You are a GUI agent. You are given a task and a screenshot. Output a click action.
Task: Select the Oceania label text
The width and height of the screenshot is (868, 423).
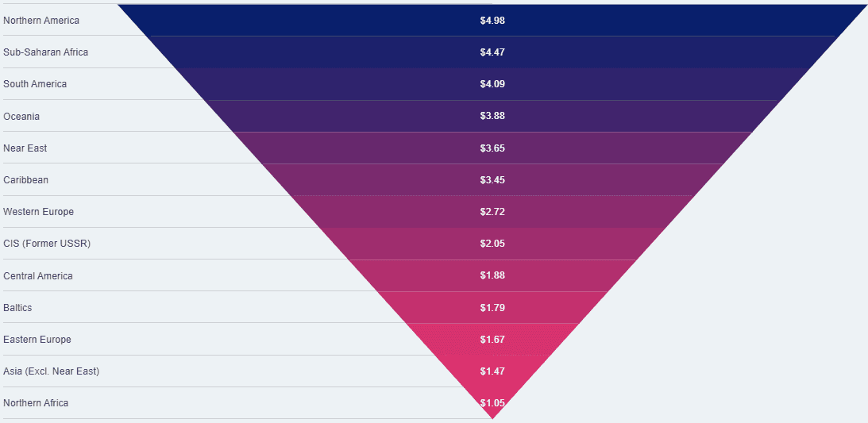pyautogui.click(x=21, y=117)
